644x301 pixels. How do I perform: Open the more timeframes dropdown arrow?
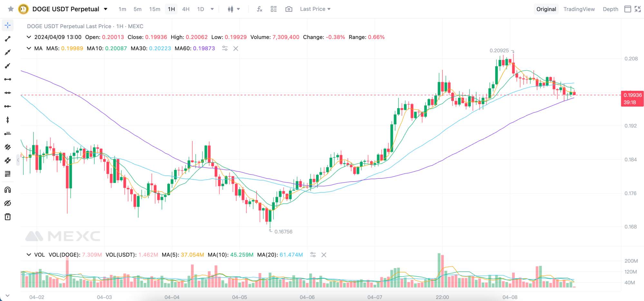click(212, 9)
